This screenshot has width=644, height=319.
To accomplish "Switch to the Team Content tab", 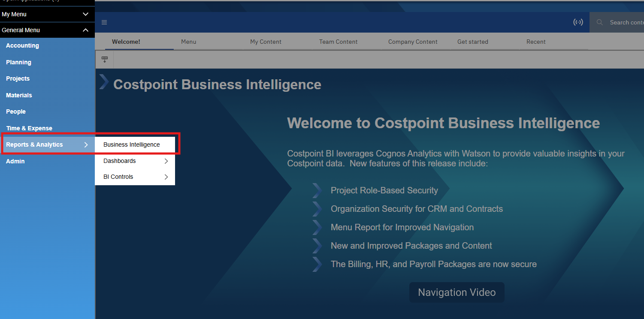I will (x=338, y=42).
